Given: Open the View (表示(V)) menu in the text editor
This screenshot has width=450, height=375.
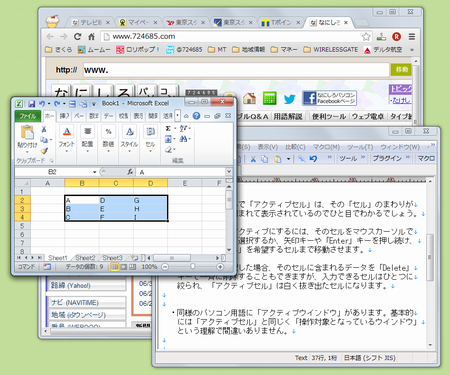Looking at the screenshot, I should click(268, 147).
